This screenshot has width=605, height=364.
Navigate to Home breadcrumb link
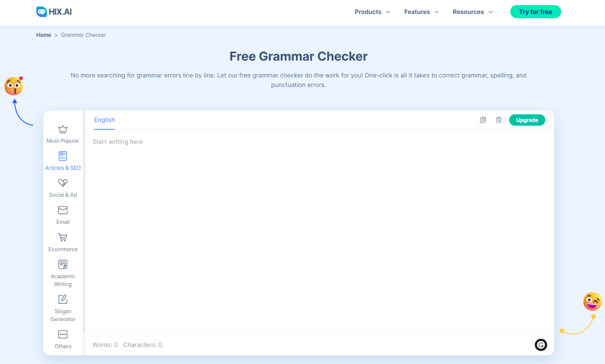[43, 34]
